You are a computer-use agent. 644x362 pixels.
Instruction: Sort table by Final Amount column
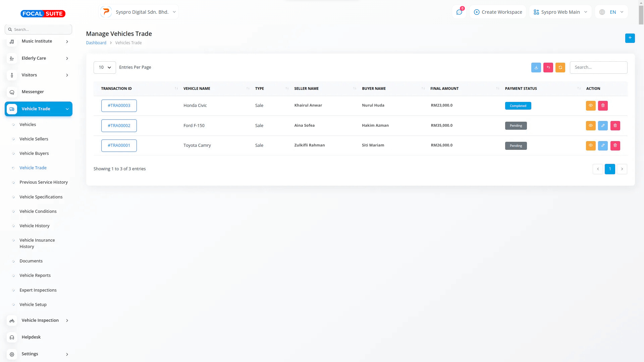[x=444, y=88]
